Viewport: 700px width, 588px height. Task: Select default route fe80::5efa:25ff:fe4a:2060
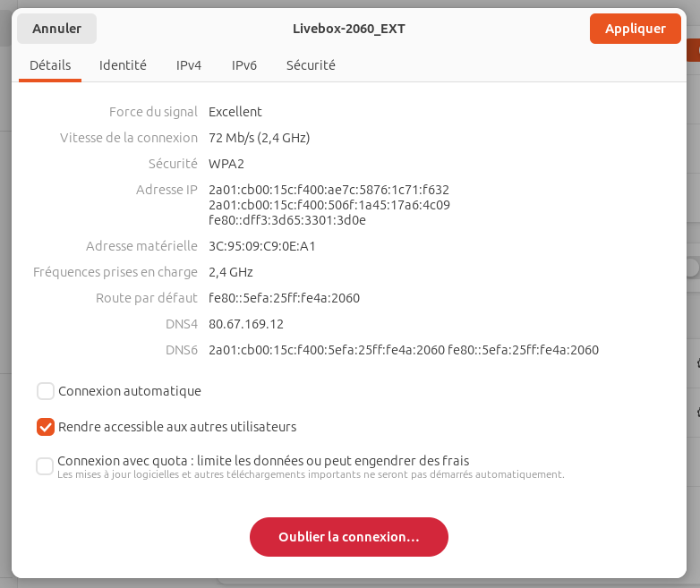tap(284, 298)
